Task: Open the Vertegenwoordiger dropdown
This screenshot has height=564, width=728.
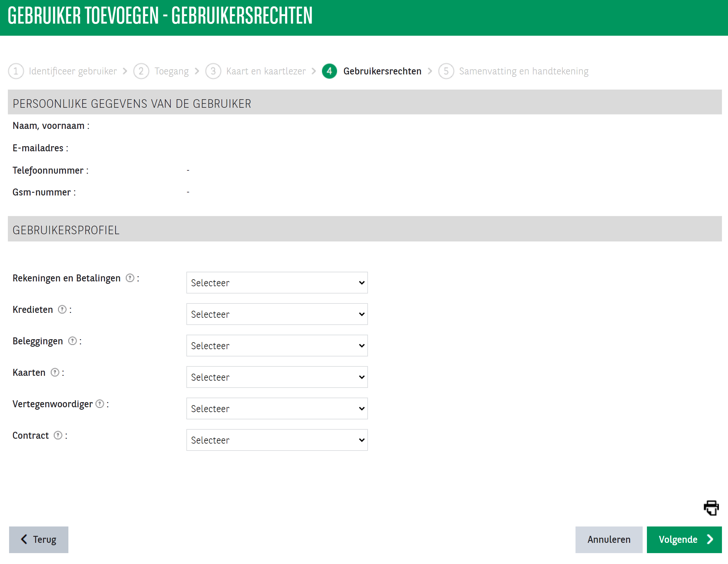Action: (277, 408)
